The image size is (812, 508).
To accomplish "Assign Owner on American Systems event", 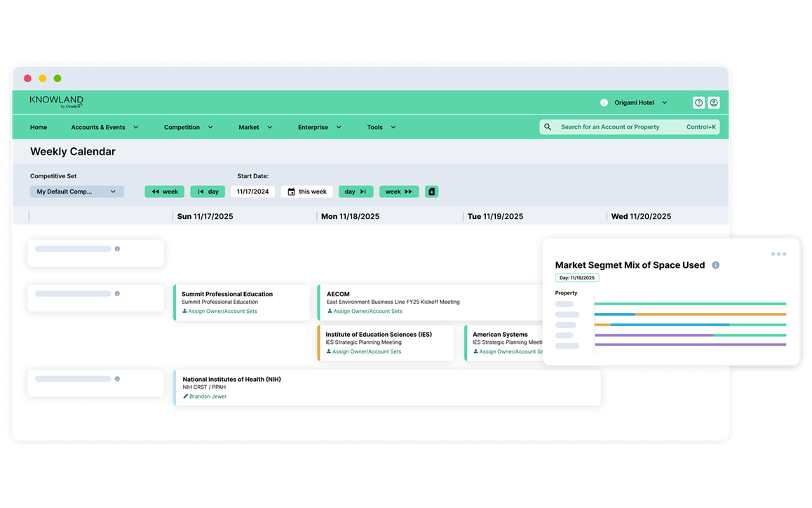I will point(510,352).
